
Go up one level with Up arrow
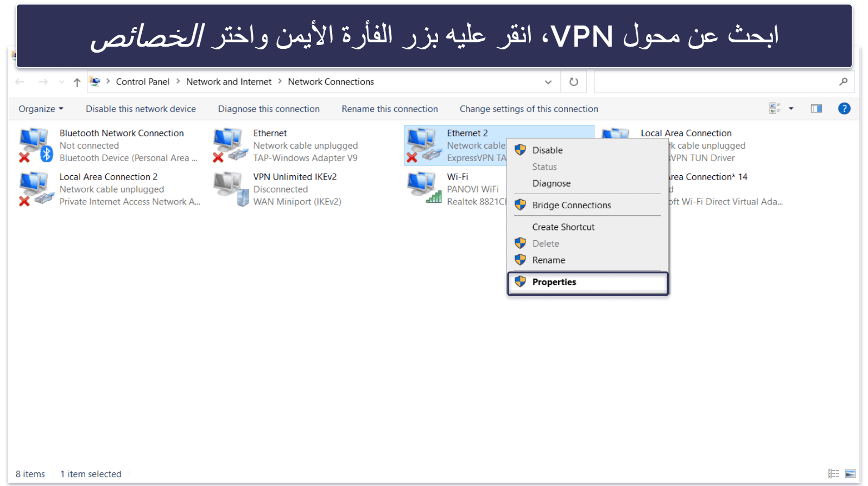77,82
